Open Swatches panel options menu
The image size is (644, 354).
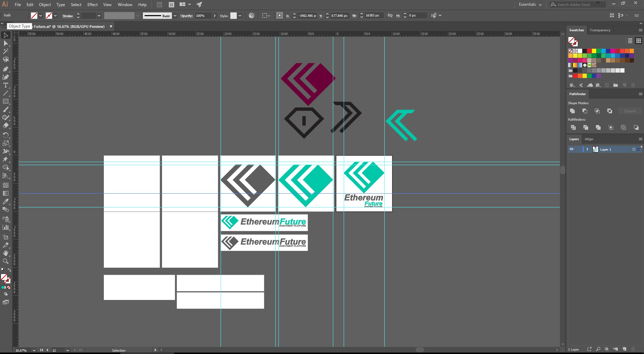point(640,30)
